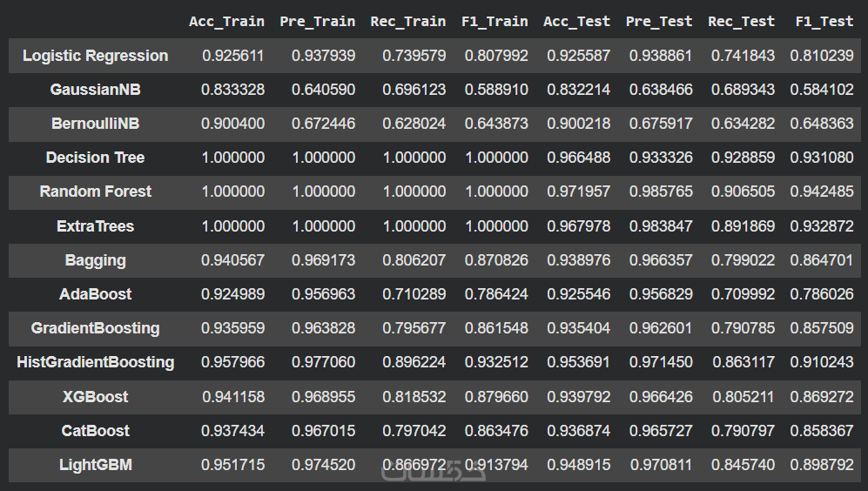The image size is (868, 491).
Task: Select the ExtraTrees row label
Action: (x=95, y=225)
